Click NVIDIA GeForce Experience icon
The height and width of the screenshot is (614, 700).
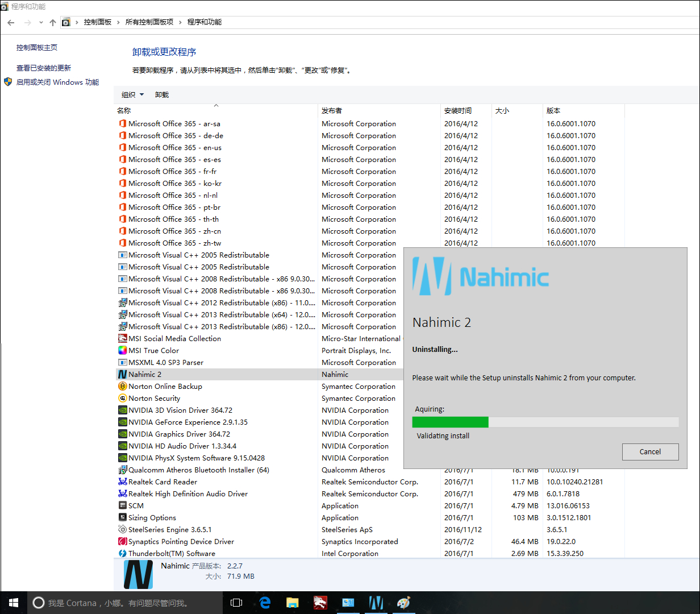[122, 422]
